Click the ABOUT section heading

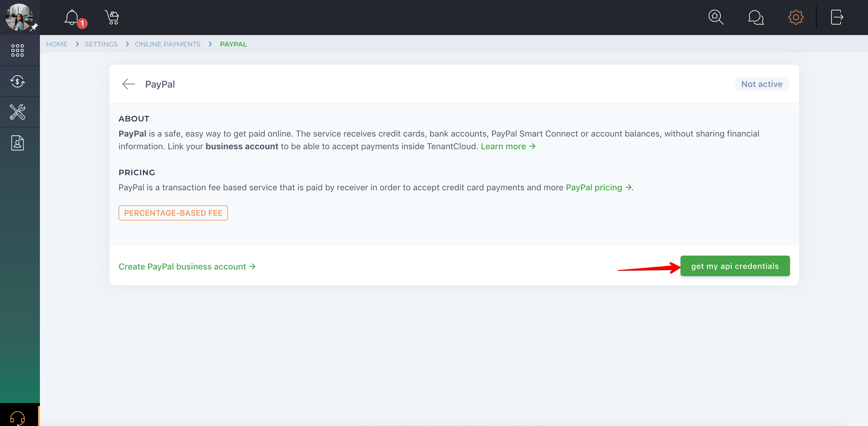pyautogui.click(x=134, y=119)
